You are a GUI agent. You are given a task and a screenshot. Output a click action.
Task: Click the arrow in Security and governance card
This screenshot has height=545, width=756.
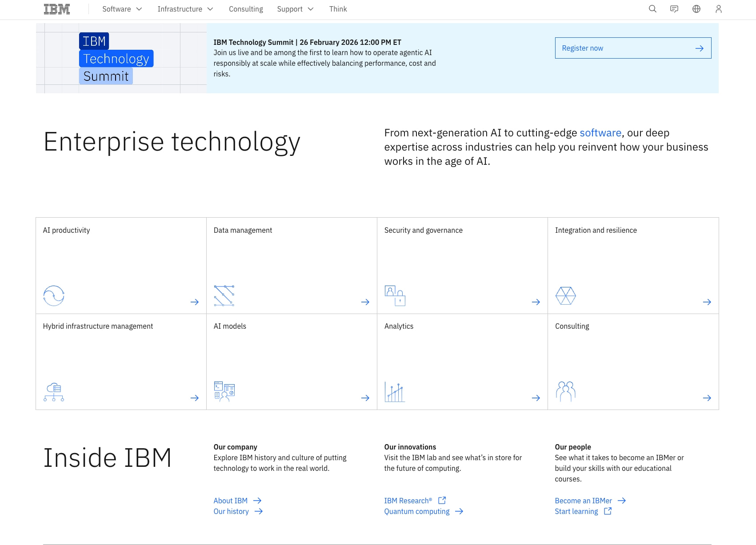pos(536,302)
